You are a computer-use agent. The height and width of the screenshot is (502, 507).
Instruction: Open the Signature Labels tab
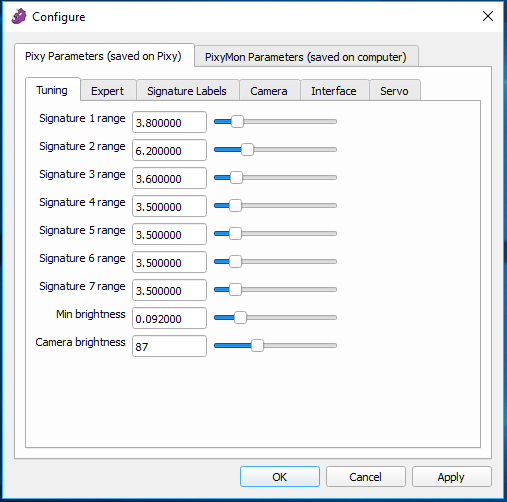[x=187, y=90]
